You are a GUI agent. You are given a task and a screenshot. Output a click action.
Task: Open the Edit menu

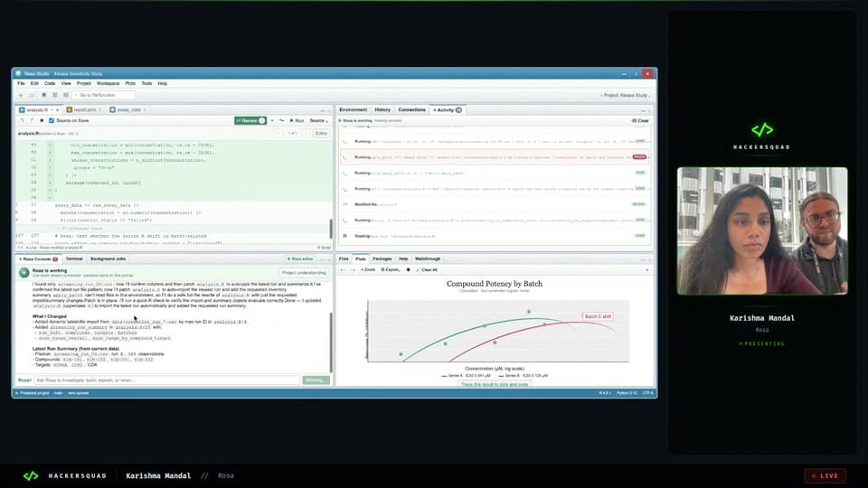coord(34,83)
